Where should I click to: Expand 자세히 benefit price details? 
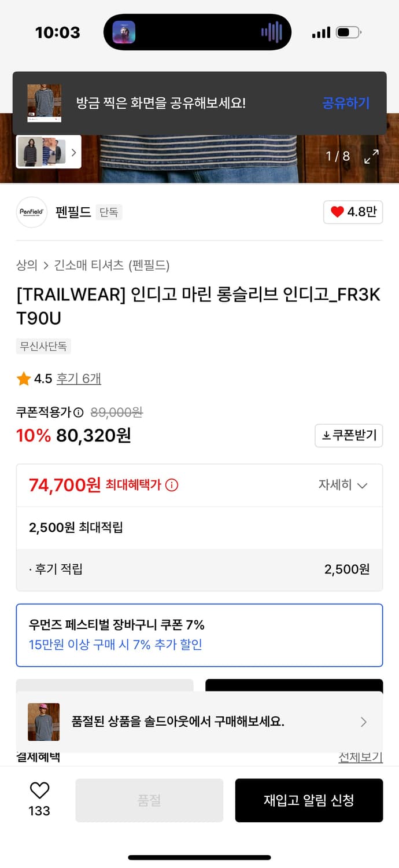point(343,485)
